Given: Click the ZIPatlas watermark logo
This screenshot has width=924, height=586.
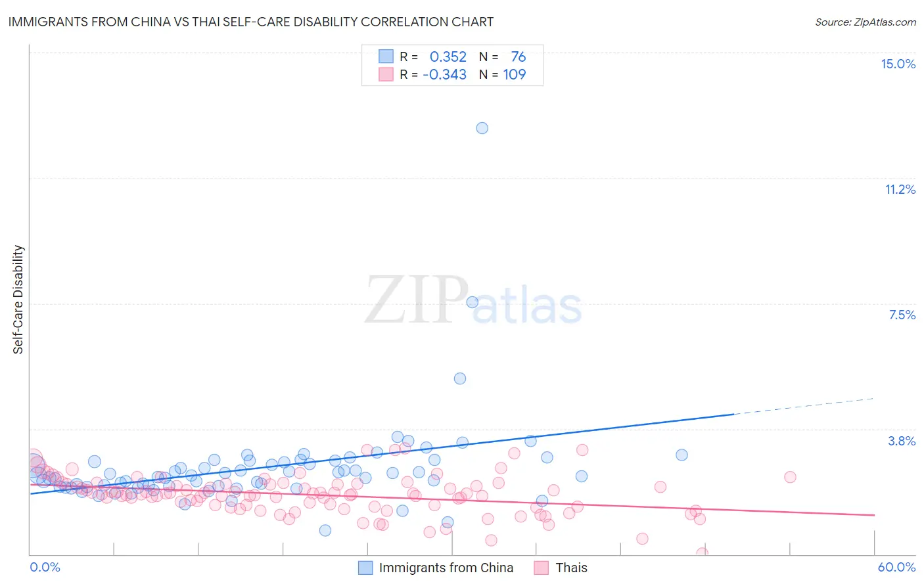Looking at the screenshot, I should click(474, 301).
